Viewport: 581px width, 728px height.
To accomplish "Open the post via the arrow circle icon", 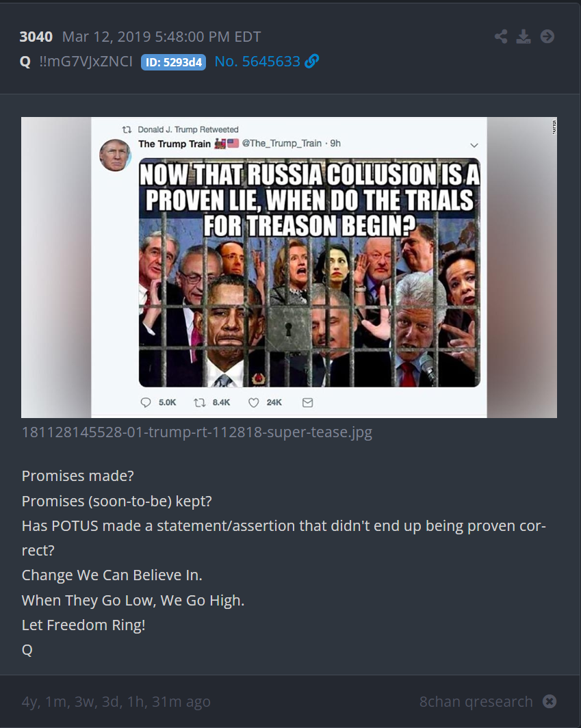I will pos(547,36).
